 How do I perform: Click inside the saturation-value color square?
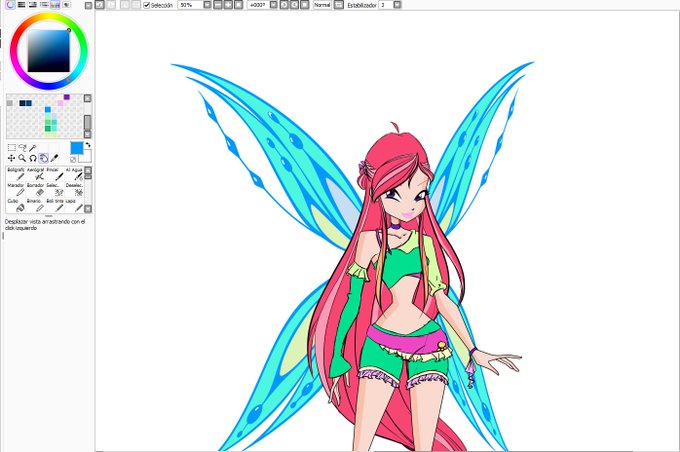[x=49, y=51]
